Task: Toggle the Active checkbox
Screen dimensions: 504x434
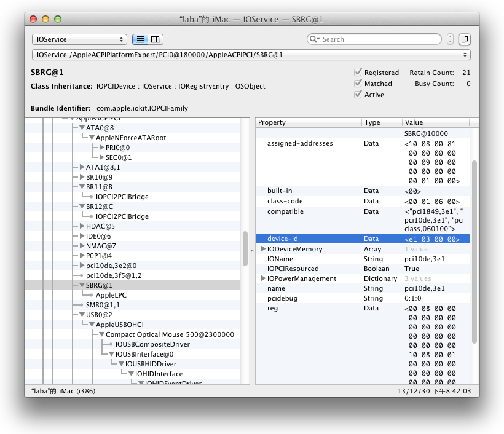Action: click(x=358, y=95)
